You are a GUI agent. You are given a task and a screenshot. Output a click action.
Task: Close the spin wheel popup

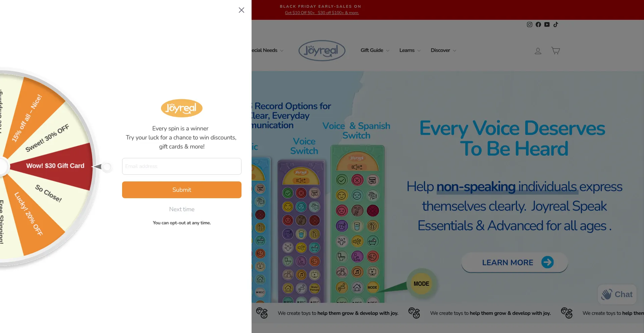[241, 10]
